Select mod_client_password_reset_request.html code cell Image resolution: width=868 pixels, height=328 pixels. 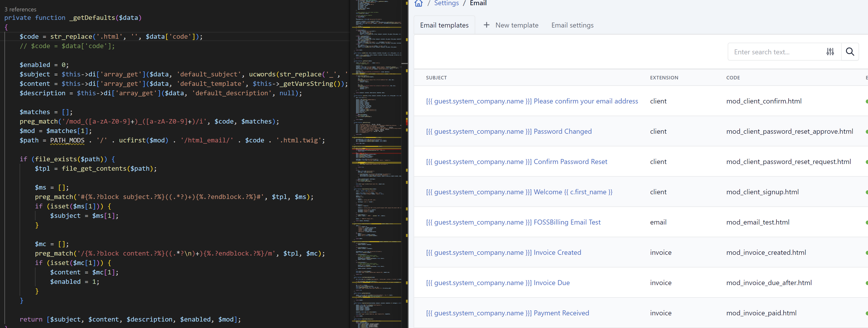[789, 162]
